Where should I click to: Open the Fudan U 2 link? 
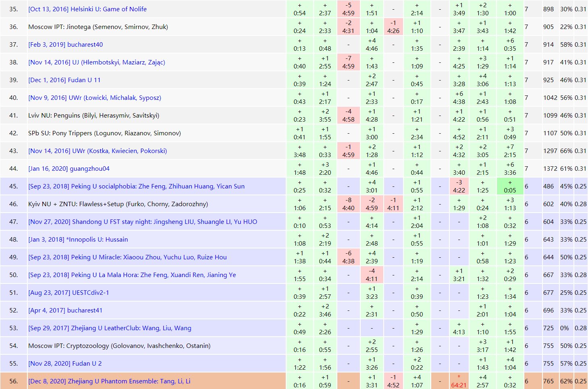click(65, 364)
